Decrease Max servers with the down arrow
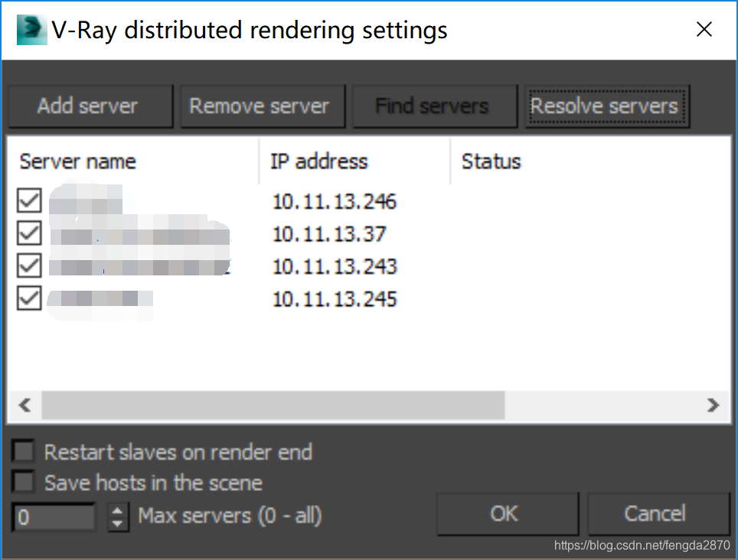Viewport: 738px width, 560px height. click(118, 524)
